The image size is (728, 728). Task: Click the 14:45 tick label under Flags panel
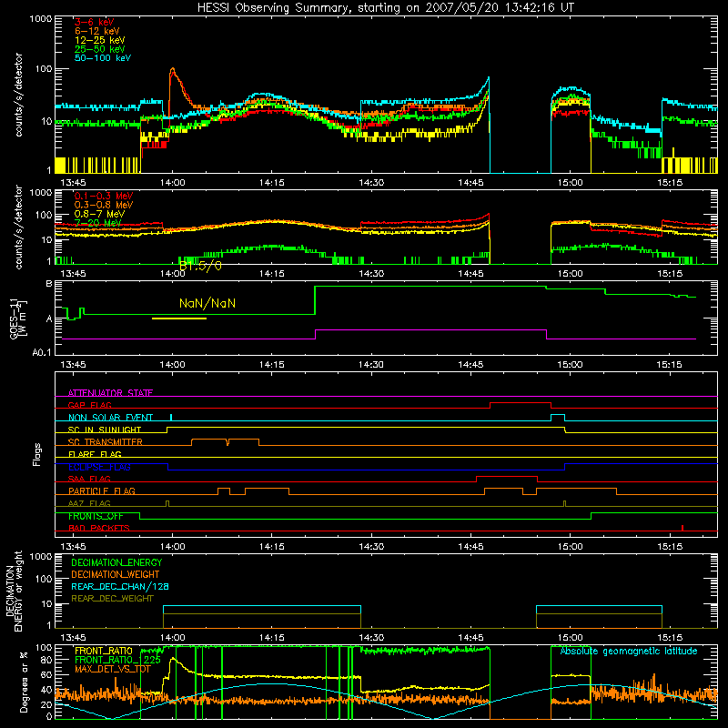[470, 547]
